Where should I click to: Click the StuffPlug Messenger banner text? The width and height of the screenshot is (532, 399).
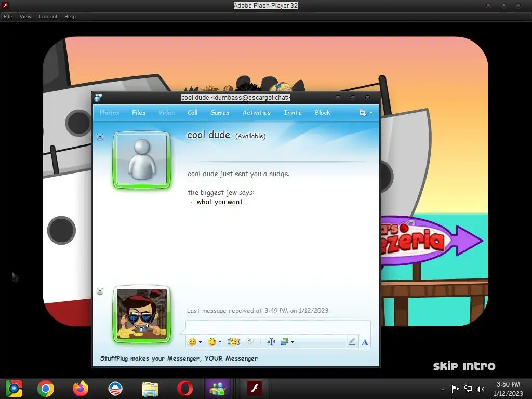pos(179,358)
